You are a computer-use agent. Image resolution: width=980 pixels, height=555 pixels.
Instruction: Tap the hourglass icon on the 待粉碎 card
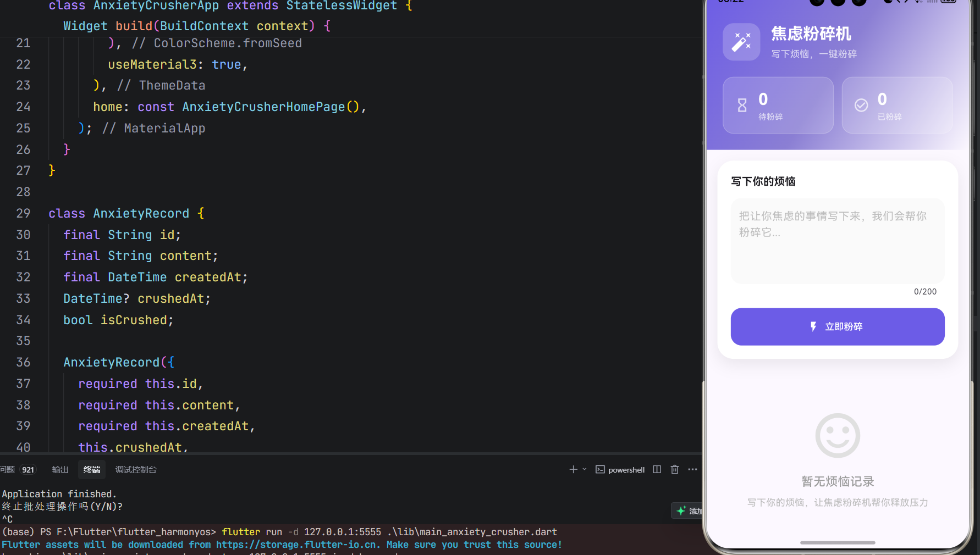tap(742, 105)
